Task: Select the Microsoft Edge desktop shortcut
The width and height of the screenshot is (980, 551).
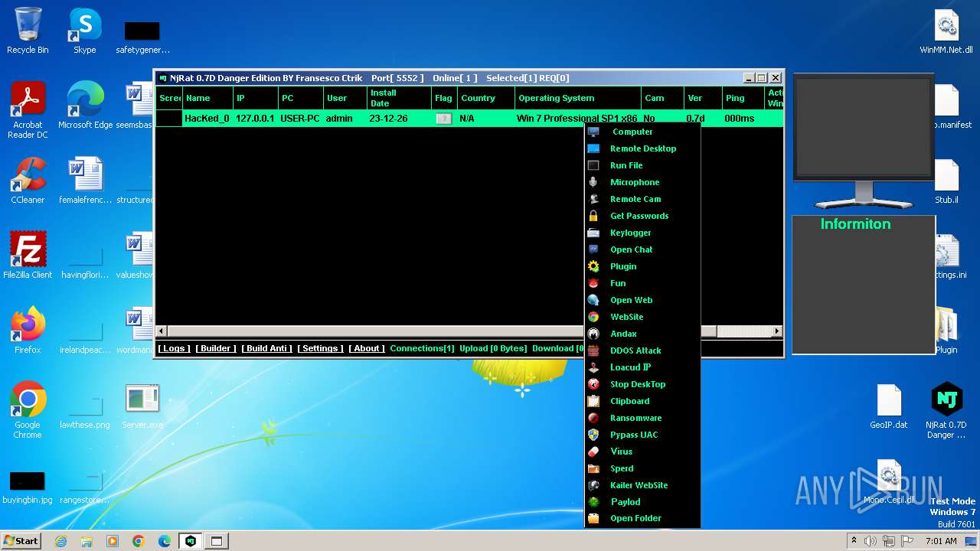Action: click(85, 106)
